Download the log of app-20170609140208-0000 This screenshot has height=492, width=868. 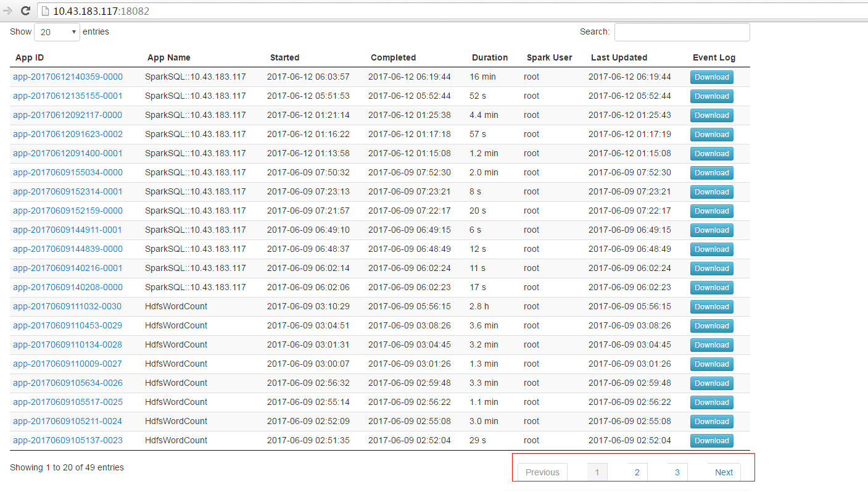pyautogui.click(x=712, y=288)
